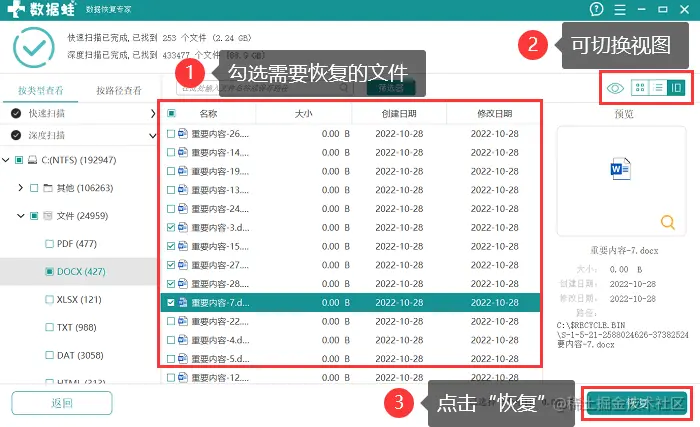This screenshot has width=700, height=427.
Task: Click file name 重要内容-12
Action: (x=220, y=377)
